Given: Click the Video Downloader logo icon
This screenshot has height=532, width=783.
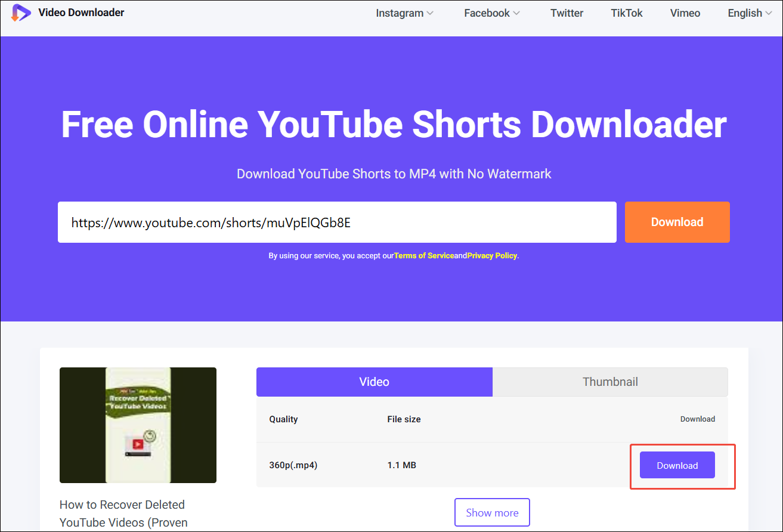Looking at the screenshot, I should (21, 13).
